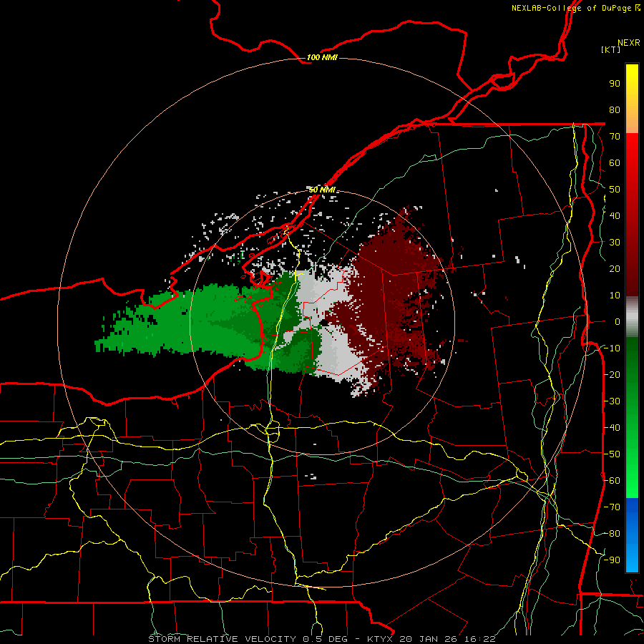Click the -30 knot value on the scale
644x644 pixels.
tap(612, 401)
